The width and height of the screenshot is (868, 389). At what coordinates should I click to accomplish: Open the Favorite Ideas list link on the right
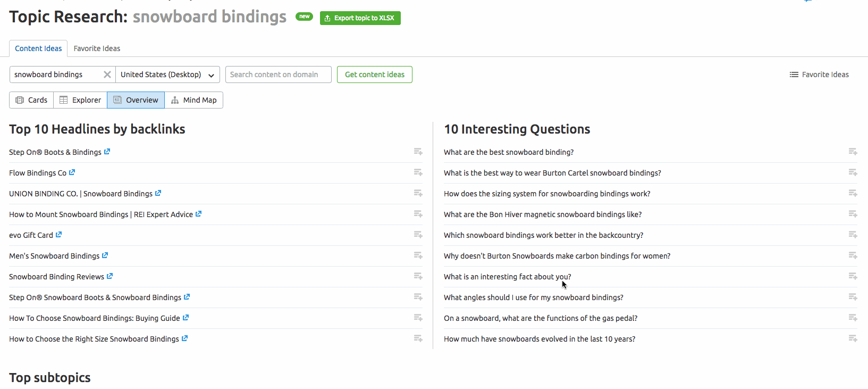pyautogui.click(x=819, y=75)
